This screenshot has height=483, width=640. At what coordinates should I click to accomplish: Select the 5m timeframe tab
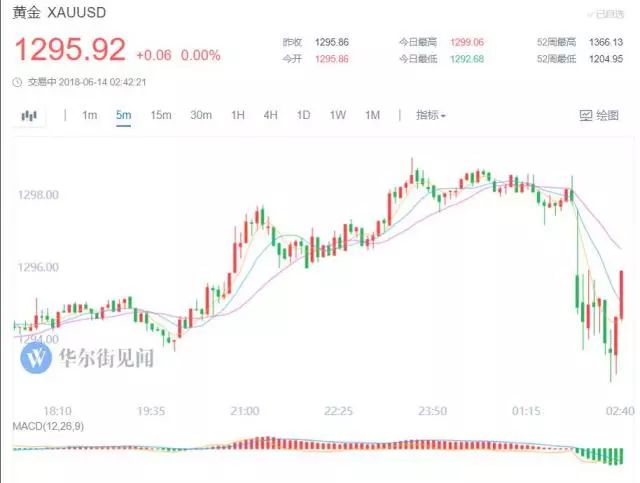click(124, 116)
